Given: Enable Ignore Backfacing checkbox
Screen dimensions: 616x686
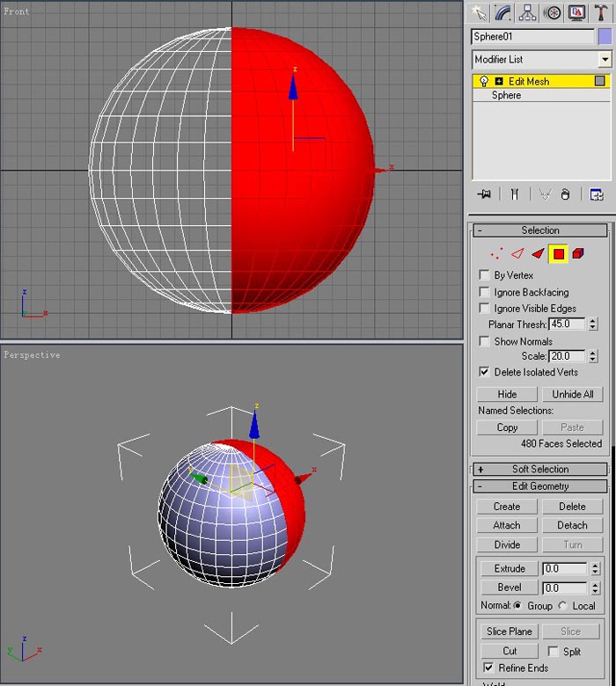Looking at the screenshot, I should (484, 292).
